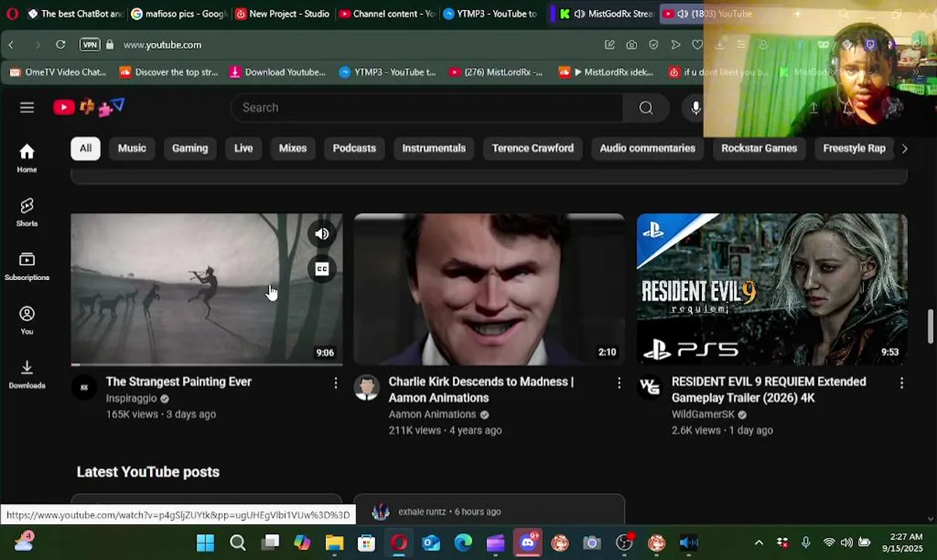Select the Instrumentals filter chip
The height and width of the screenshot is (560, 937).
[433, 148]
